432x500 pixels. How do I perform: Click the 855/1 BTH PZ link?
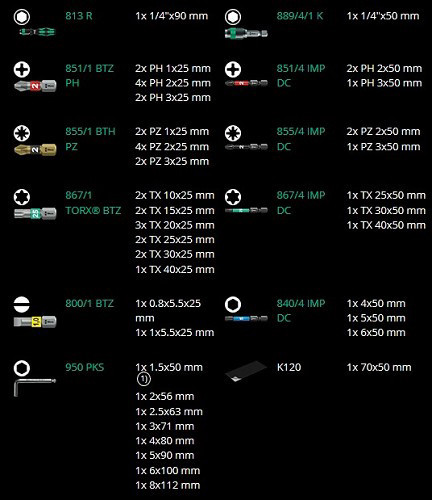tap(90, 139)
